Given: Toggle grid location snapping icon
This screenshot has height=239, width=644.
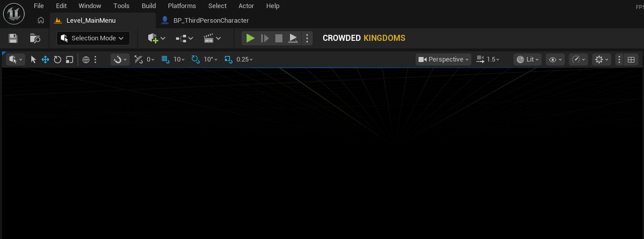Looking at the screenshot, I should click(165, 59).
